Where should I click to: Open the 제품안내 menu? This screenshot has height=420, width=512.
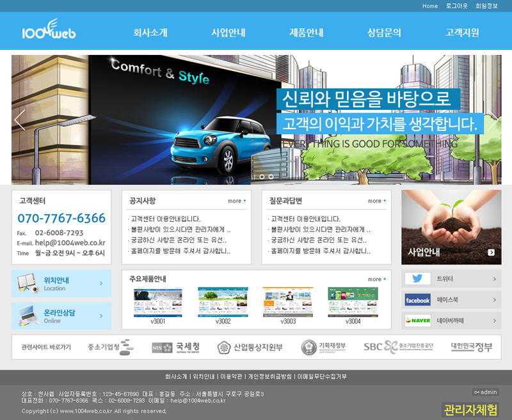[306, 33]
